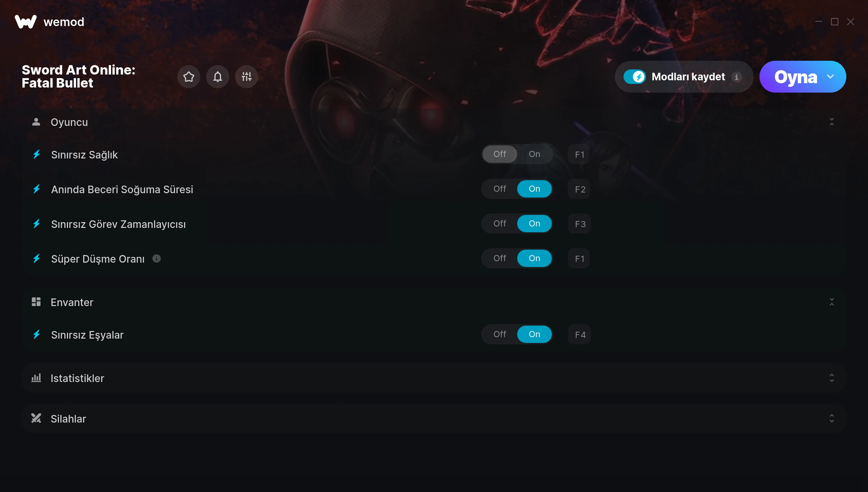Collapse the Oyuncu section
This screenshot has height=492, width=868.
click(831, 122)
